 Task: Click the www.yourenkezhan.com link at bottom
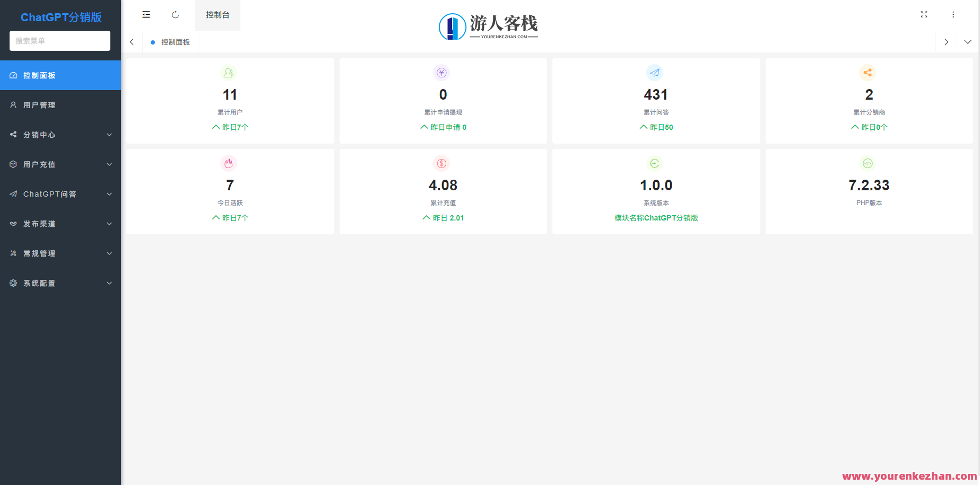coord(910,476)
